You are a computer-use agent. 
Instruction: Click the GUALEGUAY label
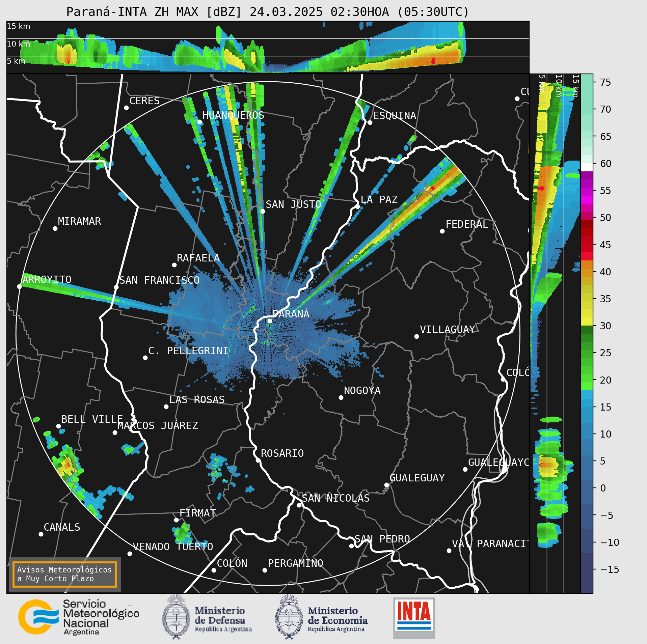(x=417, y=478)
